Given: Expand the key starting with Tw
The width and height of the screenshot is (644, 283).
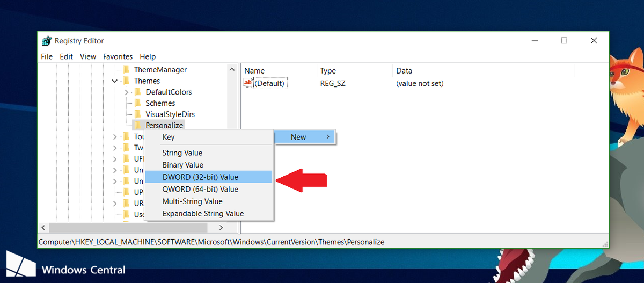Looking at the screenshot, I should pos(114,148).
